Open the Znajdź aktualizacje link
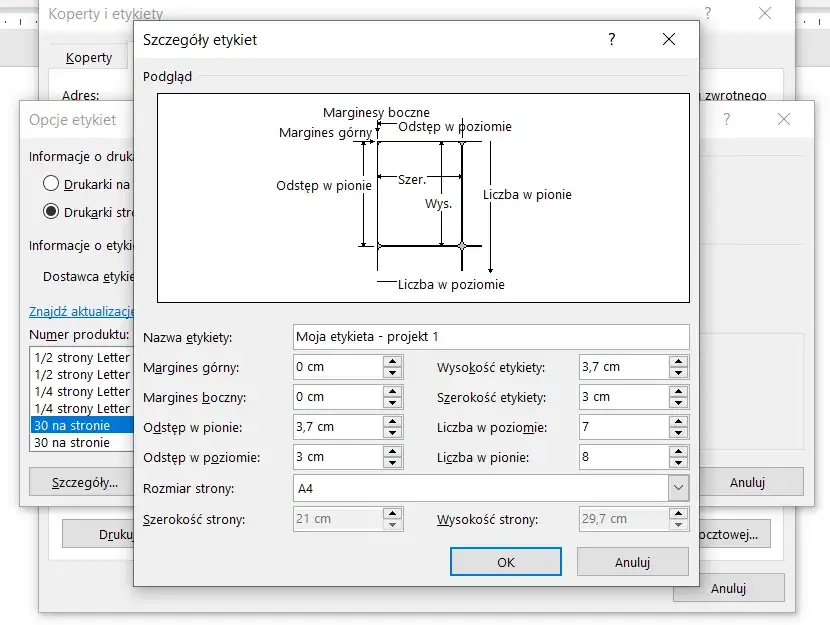830x625 pixels. coord(82,311)
